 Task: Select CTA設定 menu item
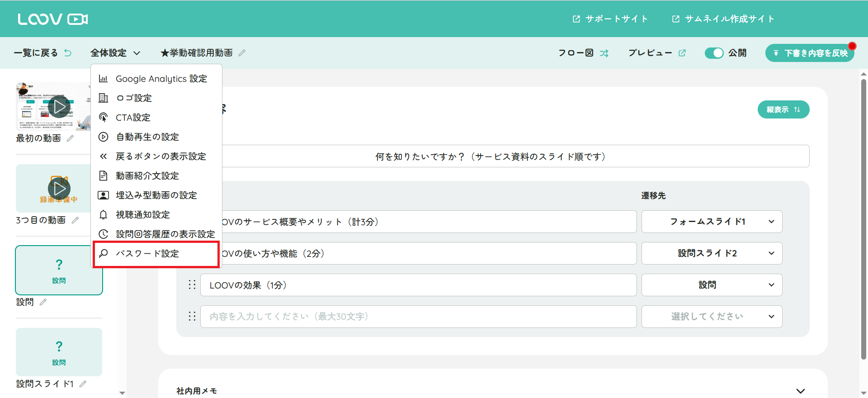coord(156,118)
